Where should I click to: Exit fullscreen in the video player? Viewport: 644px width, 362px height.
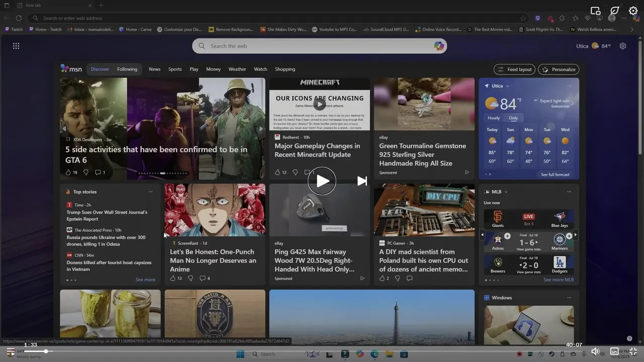(633, 351)
